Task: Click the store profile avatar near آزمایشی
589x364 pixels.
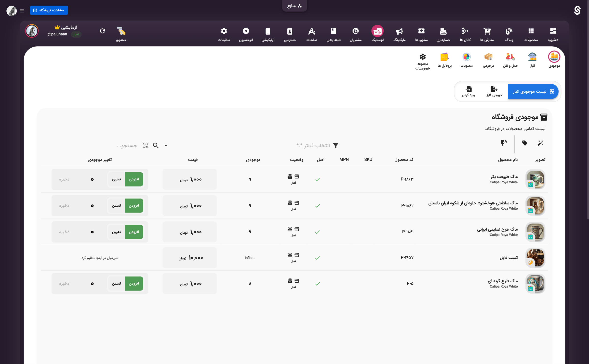Action: click(x=32, y=31)
